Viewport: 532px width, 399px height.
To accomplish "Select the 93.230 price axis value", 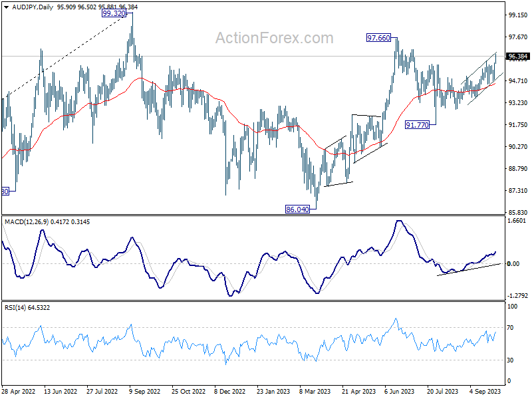I will (518, 103).
